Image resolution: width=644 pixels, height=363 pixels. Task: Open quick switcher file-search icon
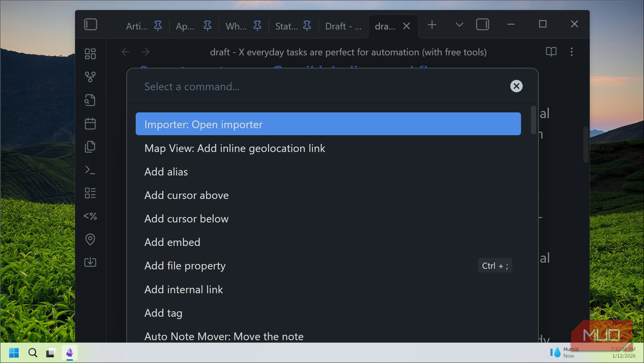click(90, 100)
